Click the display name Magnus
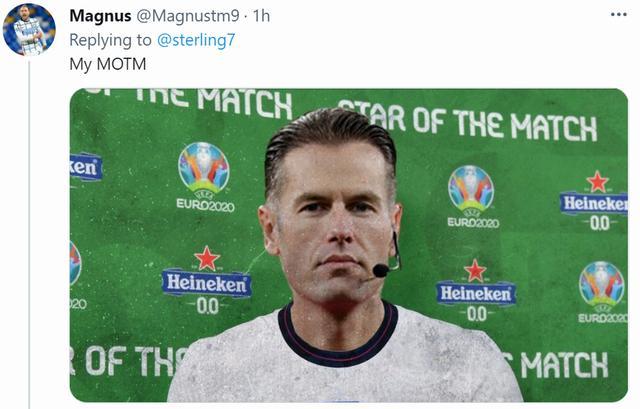The image size is (640, 409). click(x=100, y=16)
